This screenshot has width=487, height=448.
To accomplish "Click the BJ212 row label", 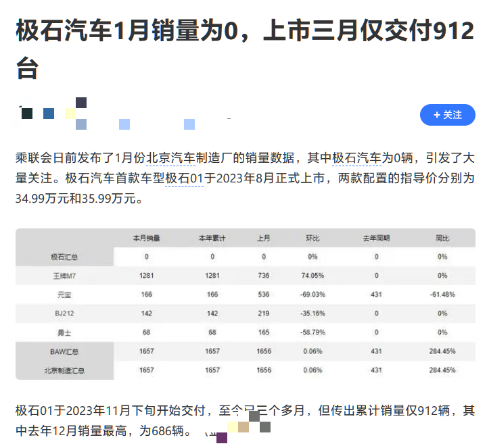I will [x=64, y=314].
